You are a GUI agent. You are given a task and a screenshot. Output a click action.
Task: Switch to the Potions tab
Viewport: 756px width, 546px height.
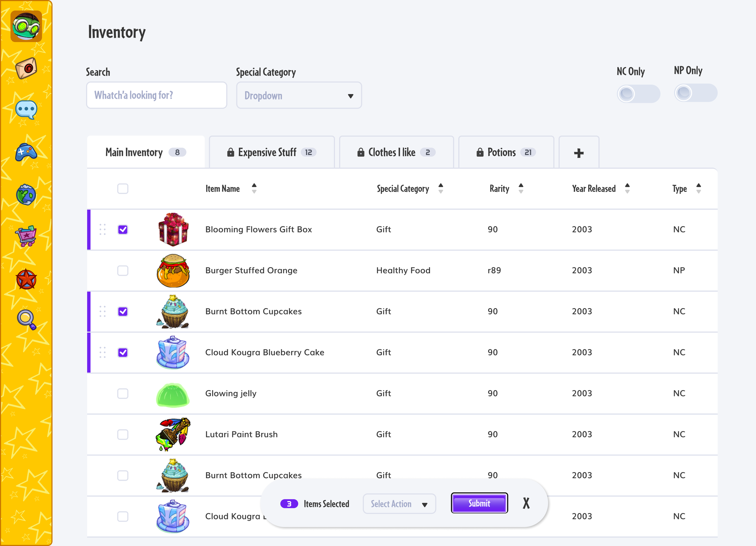[x=506, y=153]
